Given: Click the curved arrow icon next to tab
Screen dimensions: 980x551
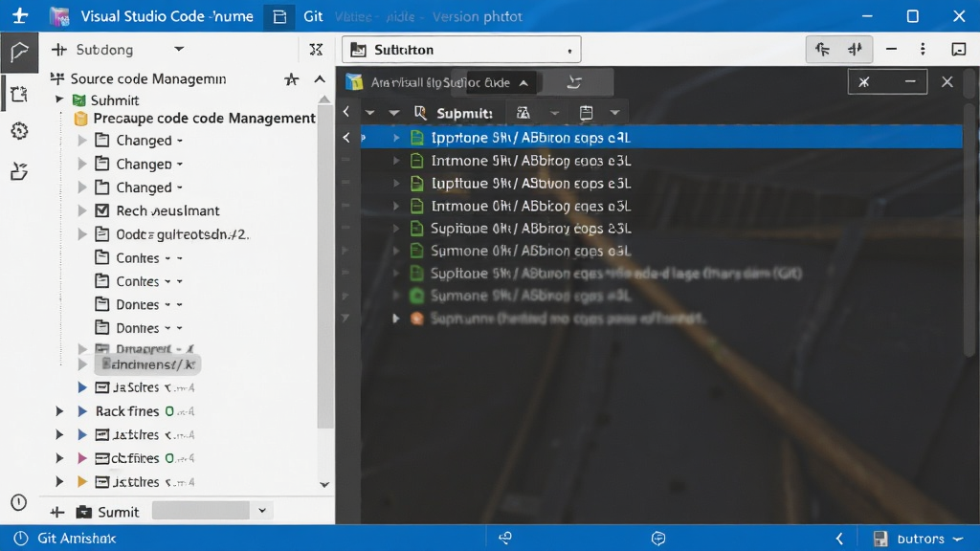Looking at the screenshot, I should 574,82.
